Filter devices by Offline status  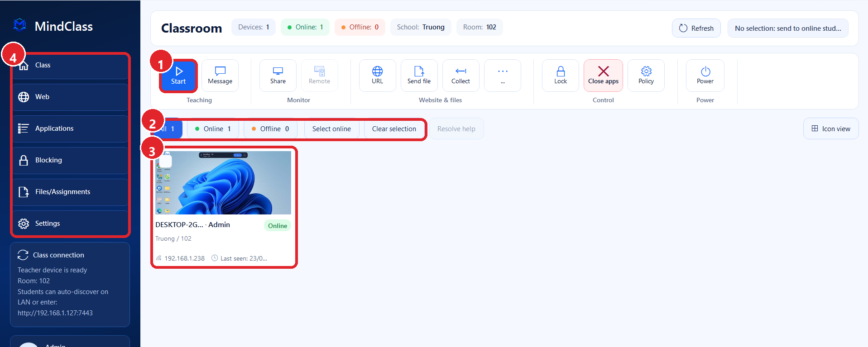270,129
